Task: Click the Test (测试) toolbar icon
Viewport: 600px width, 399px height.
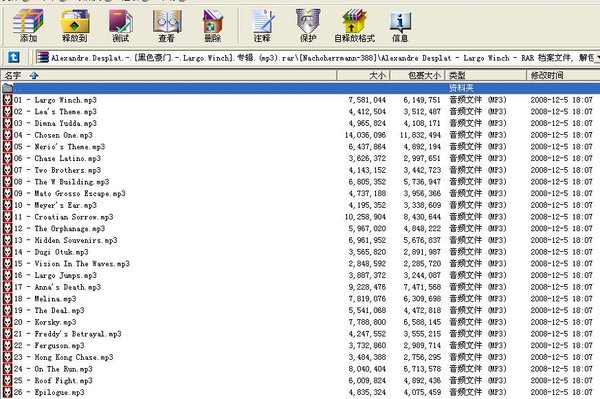Action: [x=121, y=25]
